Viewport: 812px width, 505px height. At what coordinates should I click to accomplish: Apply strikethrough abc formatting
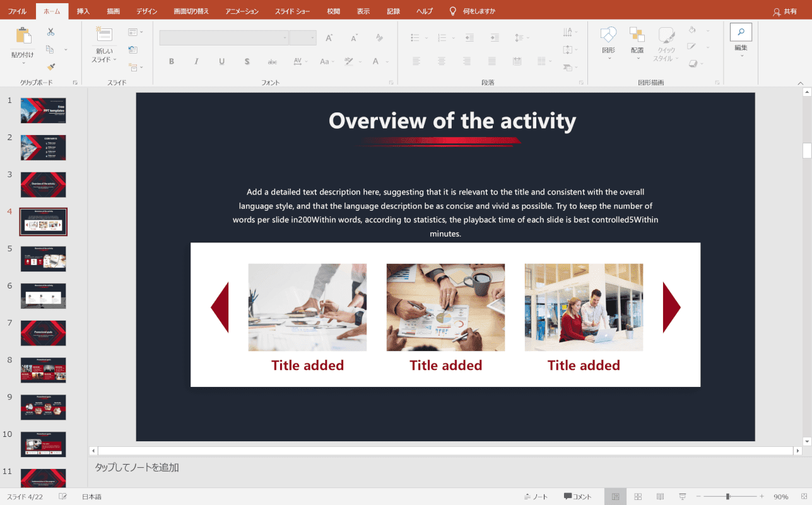(x=272, y=62)
